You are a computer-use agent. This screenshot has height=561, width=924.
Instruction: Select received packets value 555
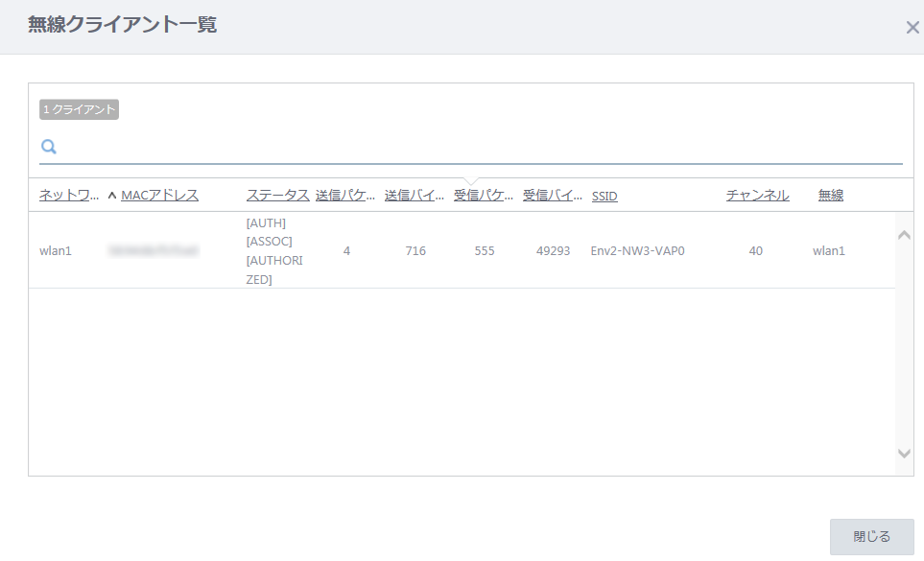(x=485, y=251)
